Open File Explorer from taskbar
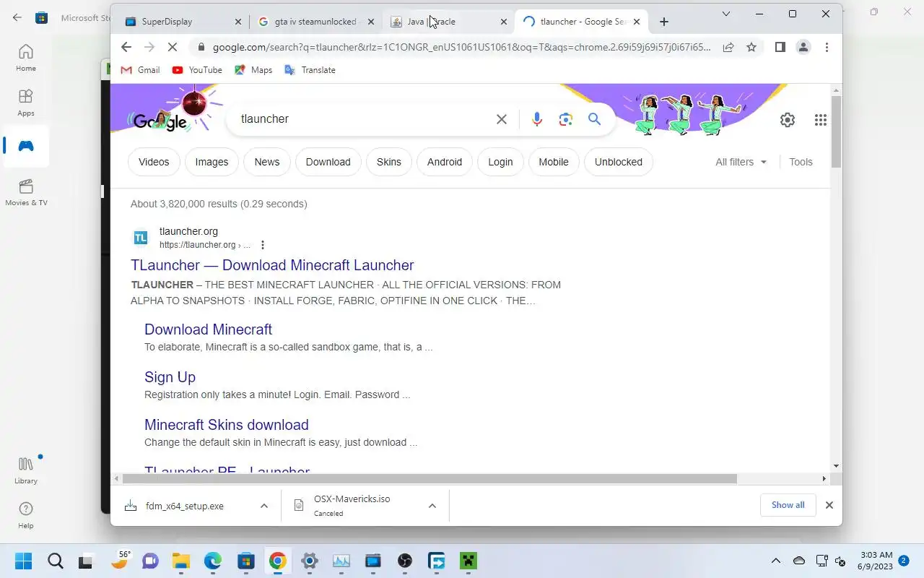This screenshot has height=578, width=924. pos(180,561)
